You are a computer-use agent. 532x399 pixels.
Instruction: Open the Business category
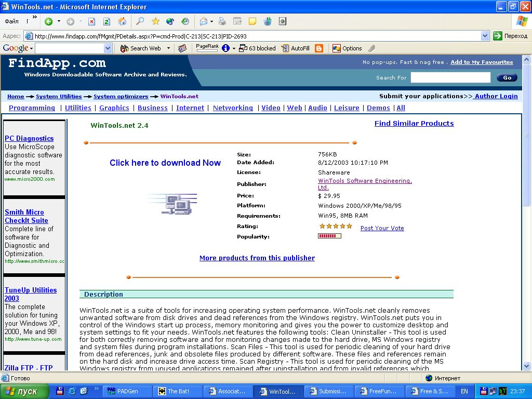coord(153,108)
